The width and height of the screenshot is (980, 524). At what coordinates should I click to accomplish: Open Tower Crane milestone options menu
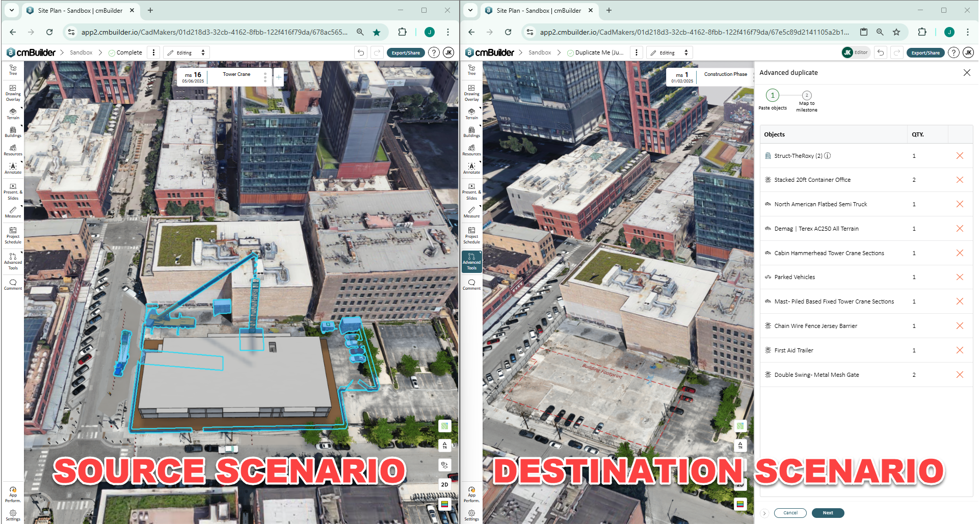click(265, 77)
